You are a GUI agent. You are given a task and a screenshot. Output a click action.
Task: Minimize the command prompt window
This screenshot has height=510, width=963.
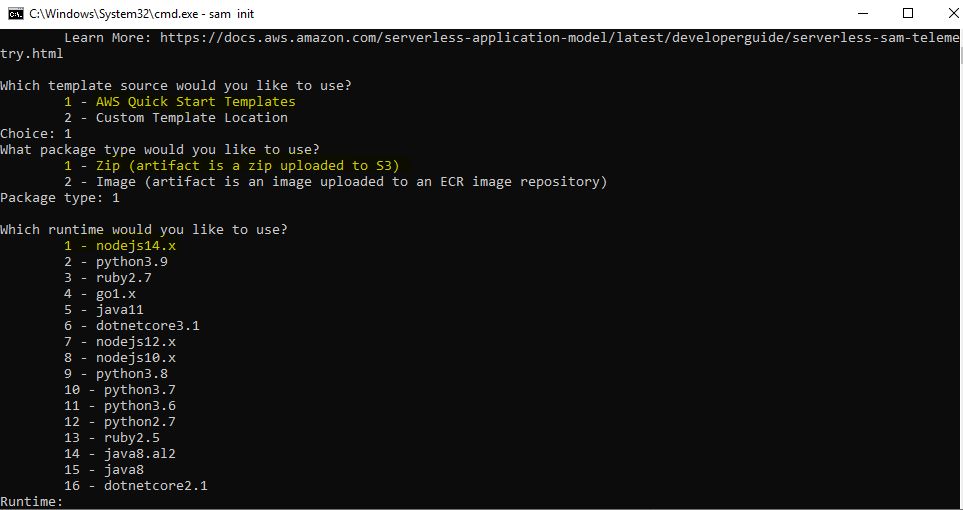coord(861,13)
